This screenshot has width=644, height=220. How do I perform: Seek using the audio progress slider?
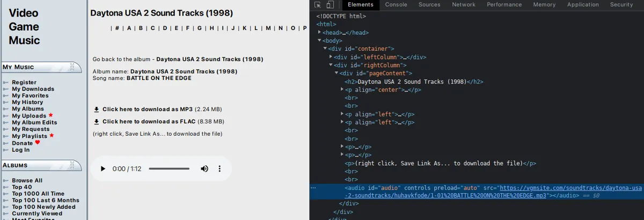coord(170,168)
